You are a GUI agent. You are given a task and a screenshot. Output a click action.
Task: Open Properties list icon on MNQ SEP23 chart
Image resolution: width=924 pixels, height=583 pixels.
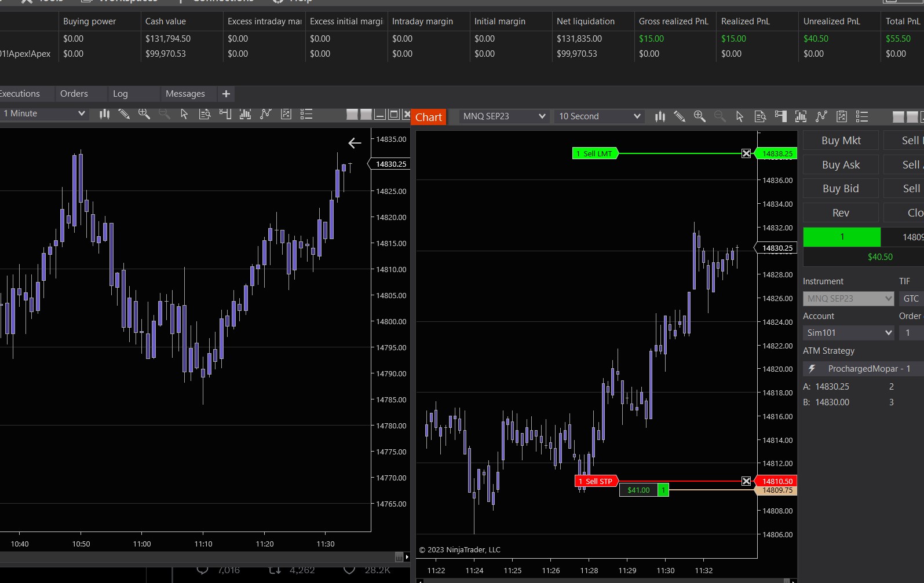(x=861, y=116)
